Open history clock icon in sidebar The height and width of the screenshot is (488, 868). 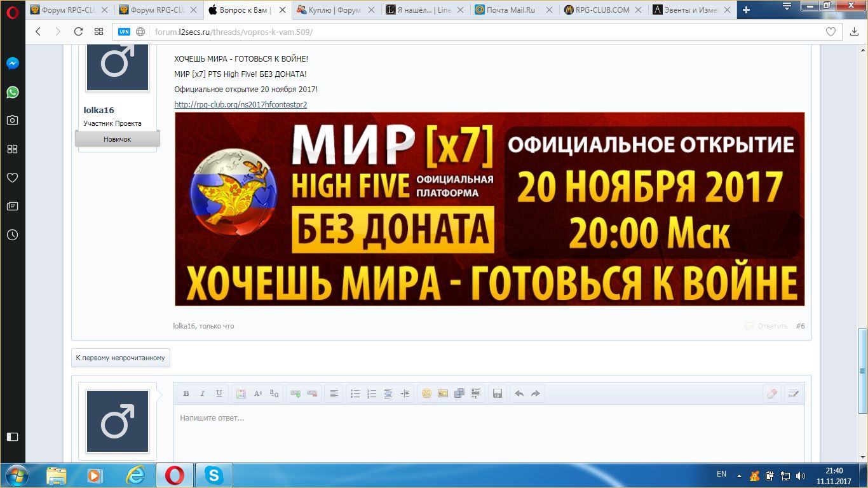(x=12, y=235)
